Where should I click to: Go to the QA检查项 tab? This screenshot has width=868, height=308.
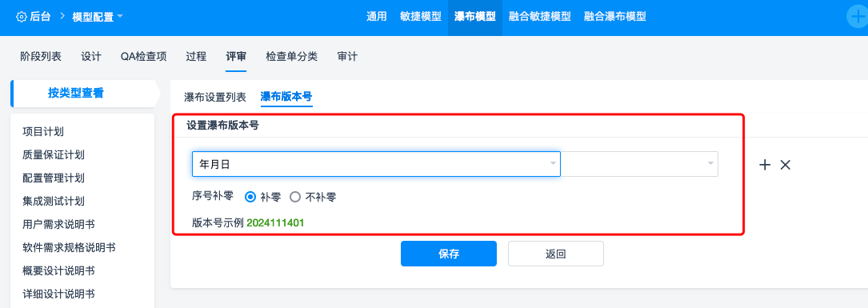pos(144,56)
